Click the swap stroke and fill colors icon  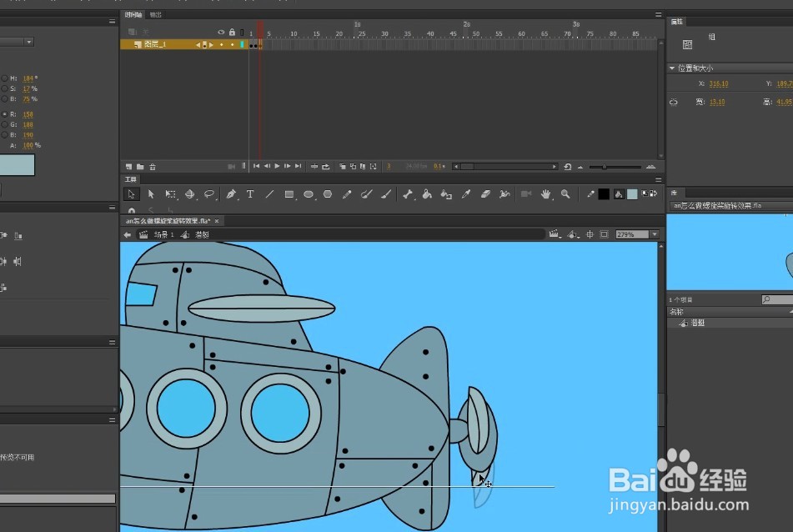654,193
